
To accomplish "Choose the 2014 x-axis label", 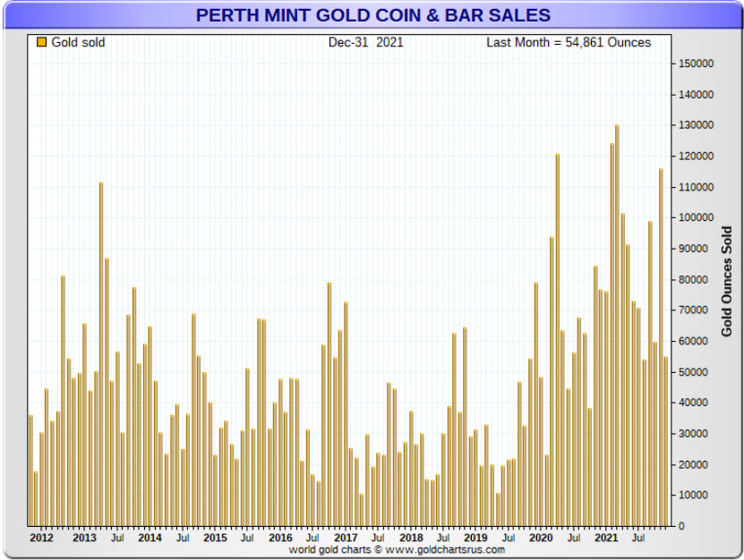I will click(x=150, y=538).
